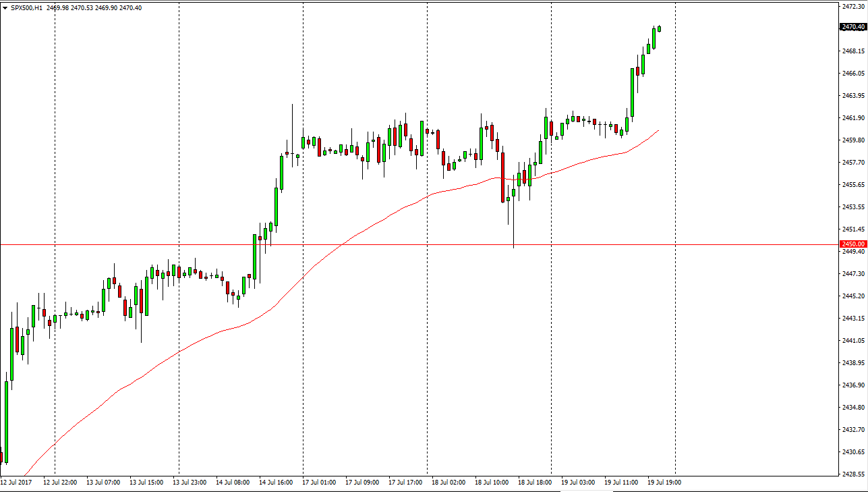Click the latest green candle at chart's right end
The image size is (868, 492).
click(659, 28)
